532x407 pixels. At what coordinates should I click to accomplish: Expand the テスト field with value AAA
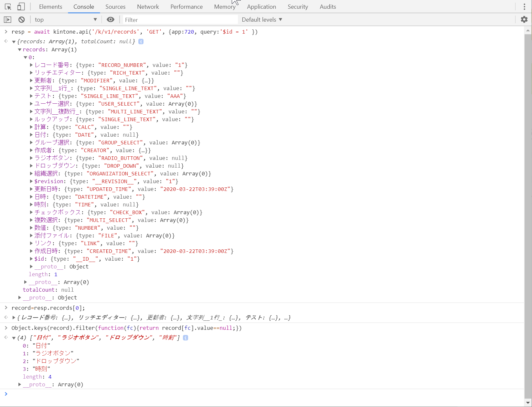point(31,96)
